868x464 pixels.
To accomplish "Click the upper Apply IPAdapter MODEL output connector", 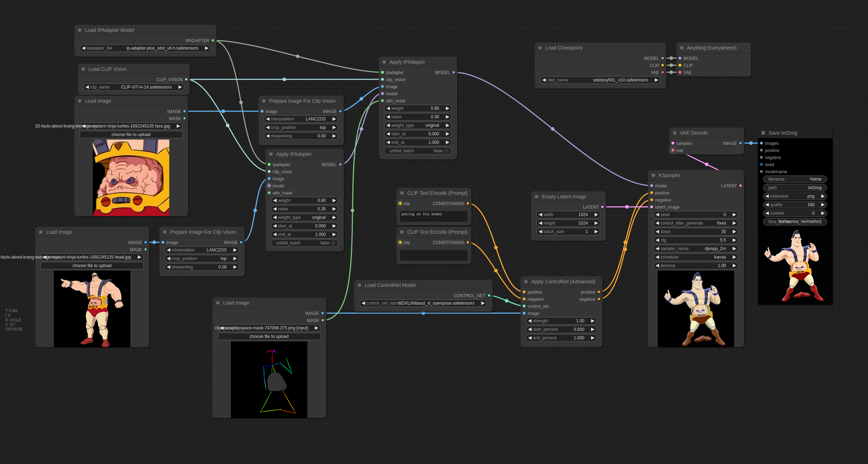I will click(x=454, y=72).
